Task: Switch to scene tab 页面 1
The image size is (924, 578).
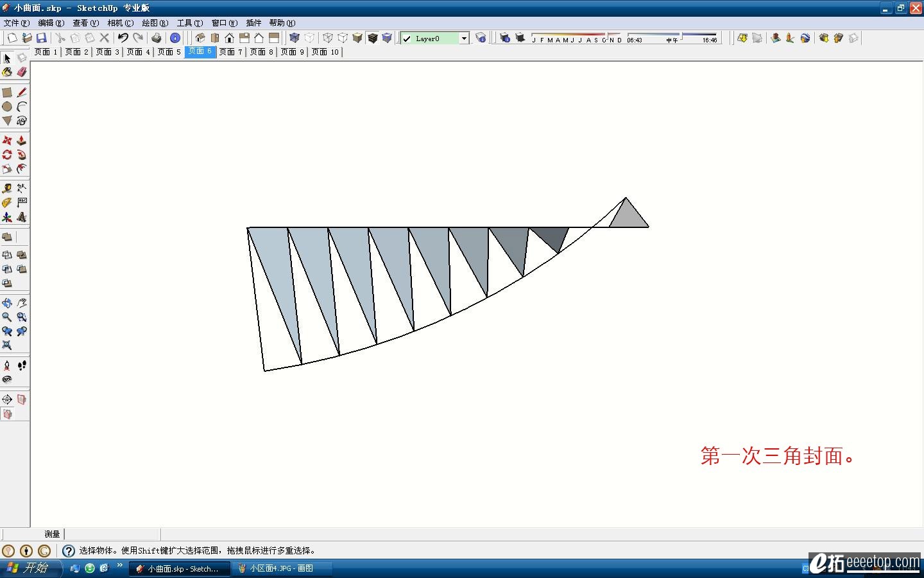Action: 46,52
